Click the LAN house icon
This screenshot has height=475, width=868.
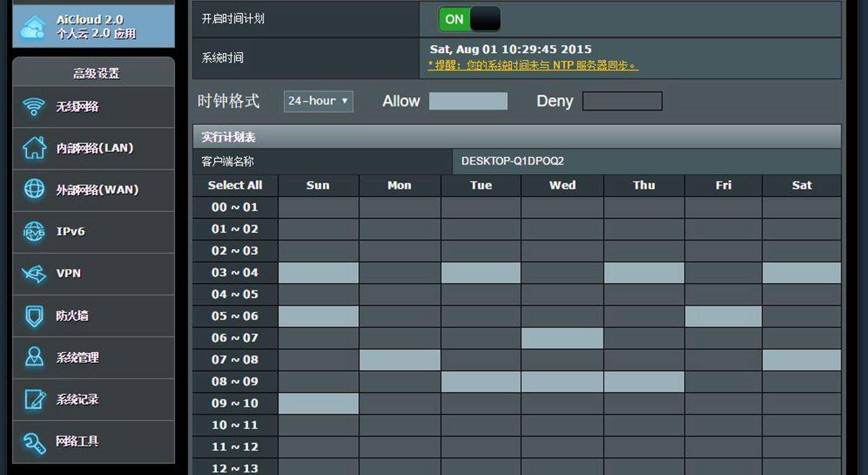[34, 148]
